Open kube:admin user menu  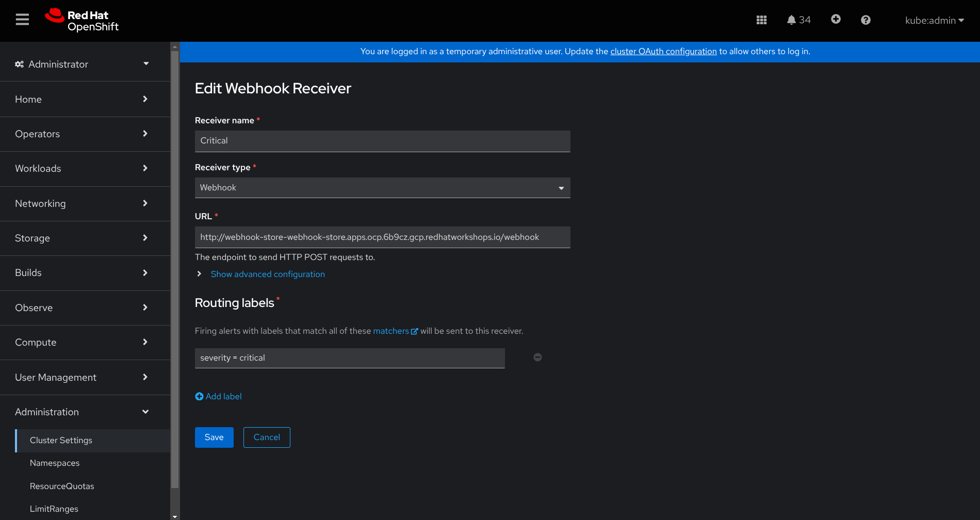[934, 21]
